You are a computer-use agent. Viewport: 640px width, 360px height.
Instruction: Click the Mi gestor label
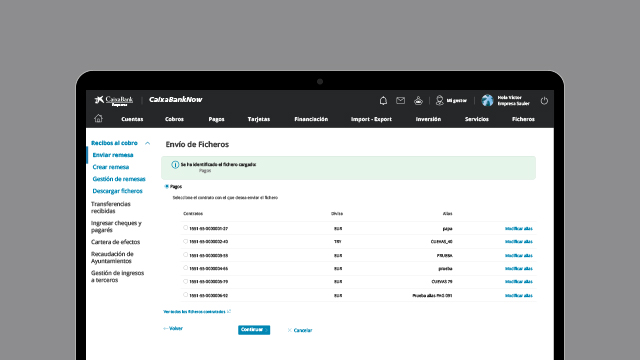(x=456, y=100)
